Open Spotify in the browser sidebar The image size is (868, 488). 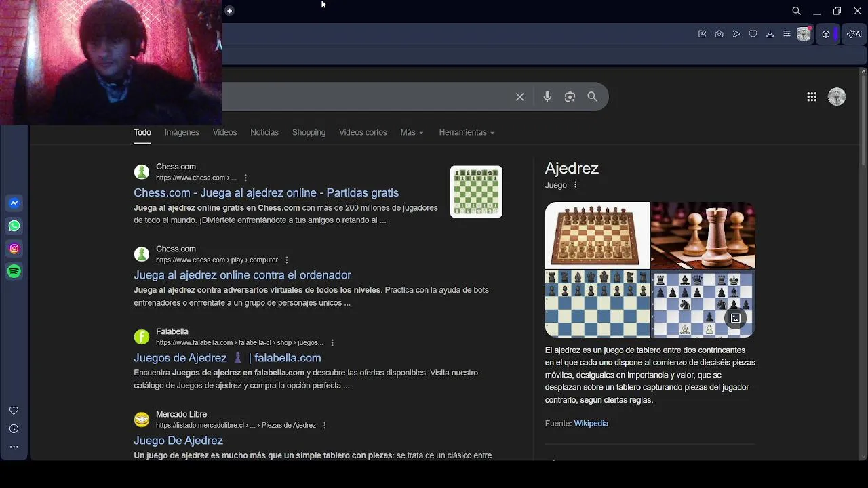tap(14, 271)
